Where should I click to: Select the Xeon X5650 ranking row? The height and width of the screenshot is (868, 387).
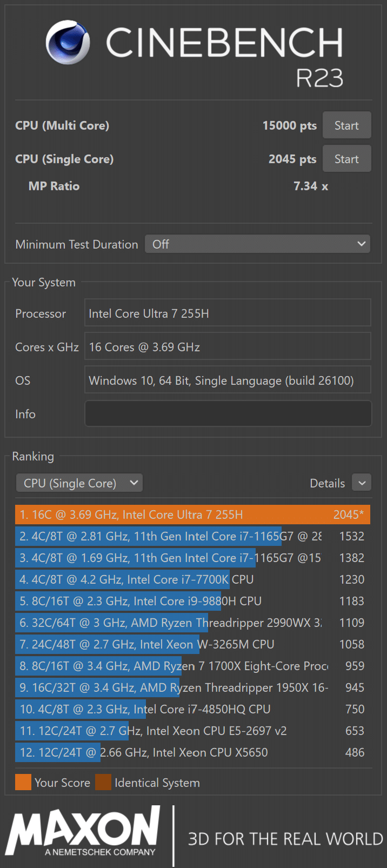[192, 752]
